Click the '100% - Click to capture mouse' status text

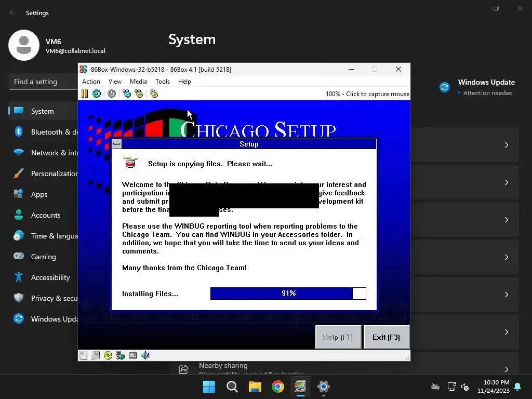pyautogui.click(x=367, y=94)
